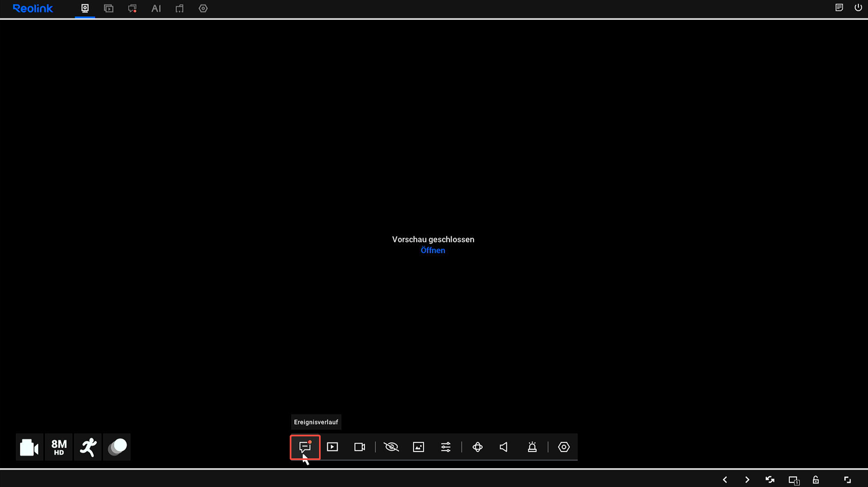This screenshot has width=868, height=487.
Task: Go to next page with right chevron
Action: click(x=747, y=480)
